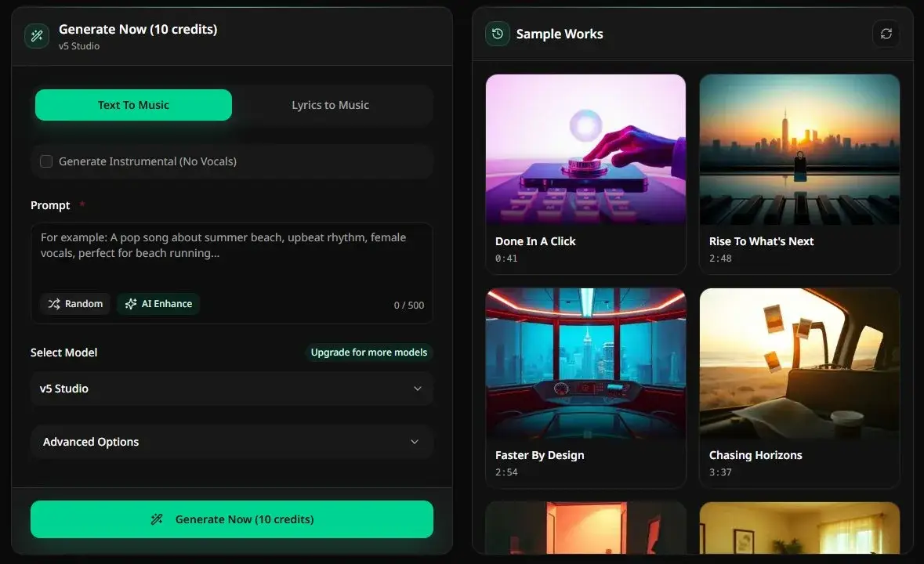Click the history clock icon beside Sample Works
Screen dimensions: 924x564
coord(498,34)
